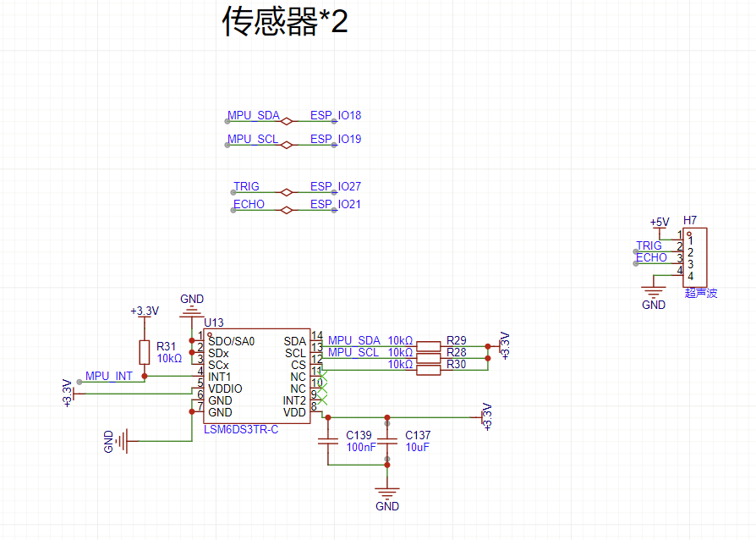756x540 pixels.
Task: Click the R28 designator text
Action: 456,353
